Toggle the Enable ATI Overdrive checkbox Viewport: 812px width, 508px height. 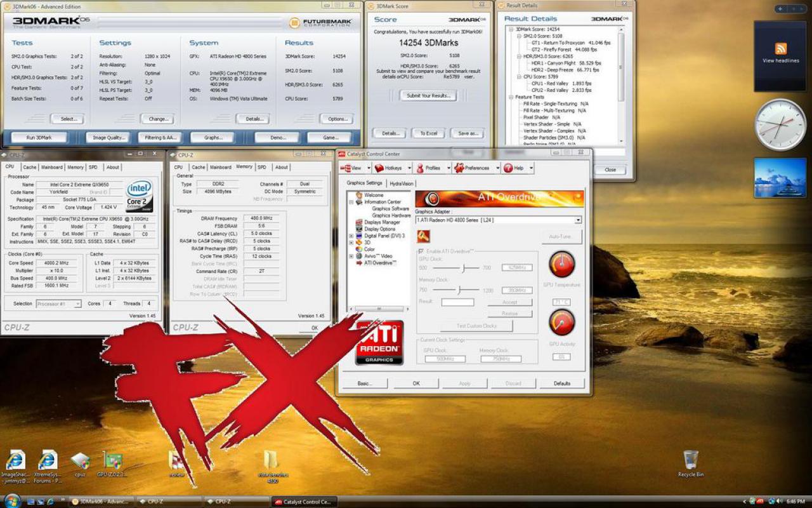421,252
